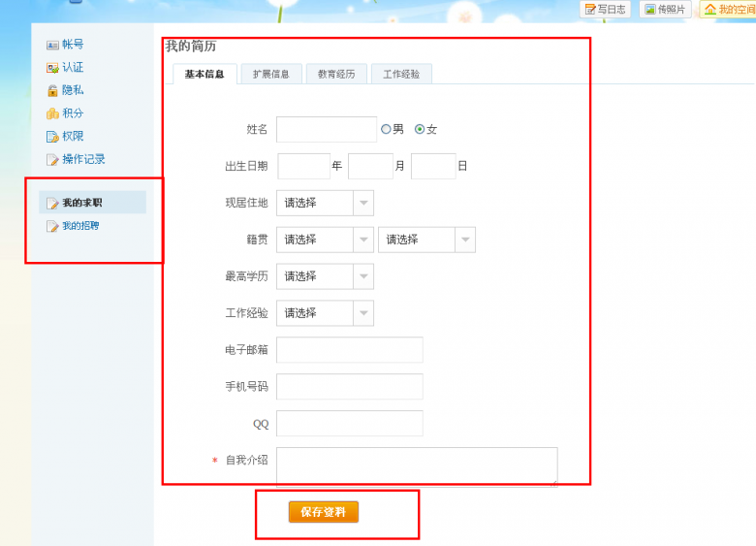Click the 操作记录 operation log icon
756x546 pixels.
coord(52,160)
